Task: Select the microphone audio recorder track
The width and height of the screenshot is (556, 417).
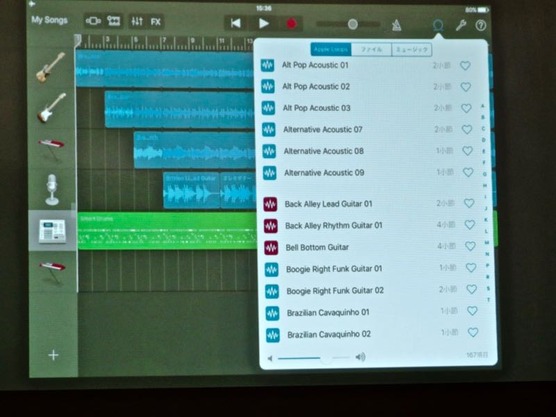Action: coord(52,189)
